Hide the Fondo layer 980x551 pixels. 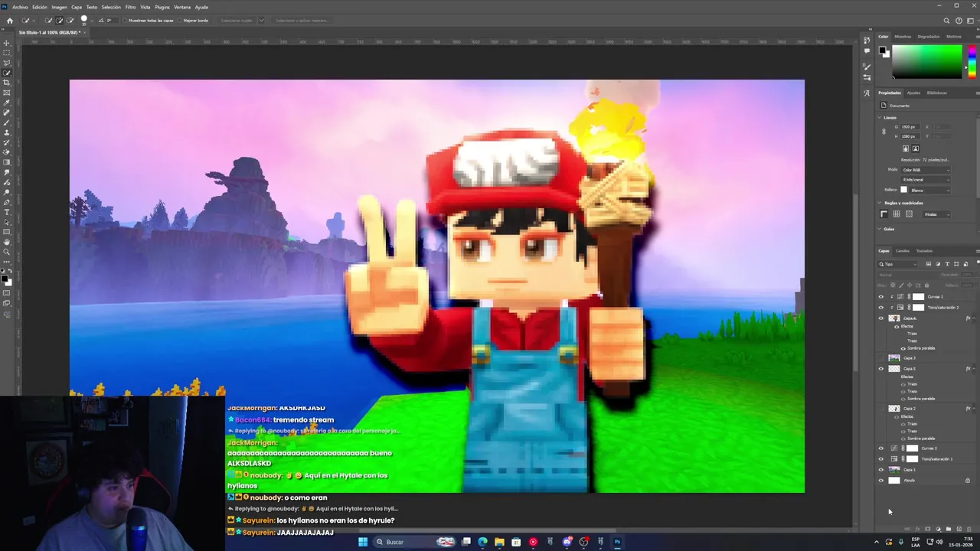[x=880, y=481]
